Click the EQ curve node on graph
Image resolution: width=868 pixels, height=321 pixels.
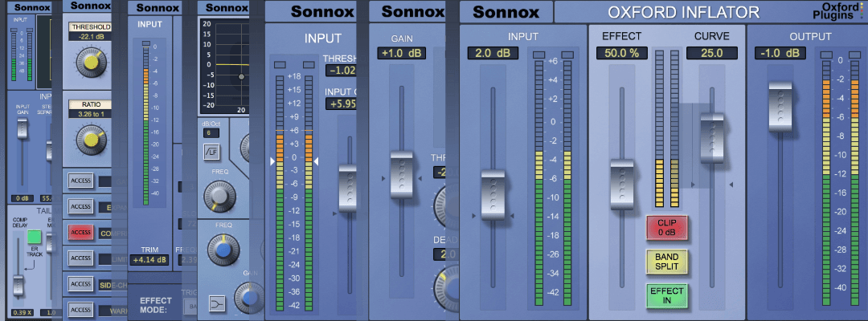240,76
